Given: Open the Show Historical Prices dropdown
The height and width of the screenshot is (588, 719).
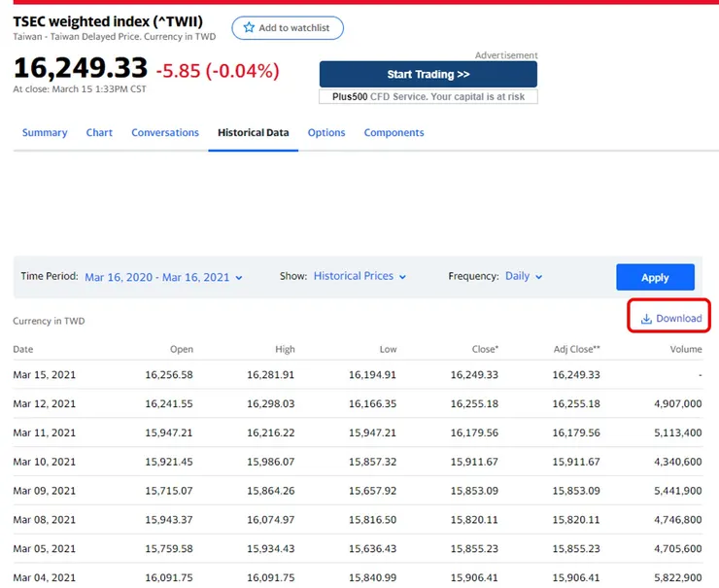Looking at the screenshot, I should 359,276.
